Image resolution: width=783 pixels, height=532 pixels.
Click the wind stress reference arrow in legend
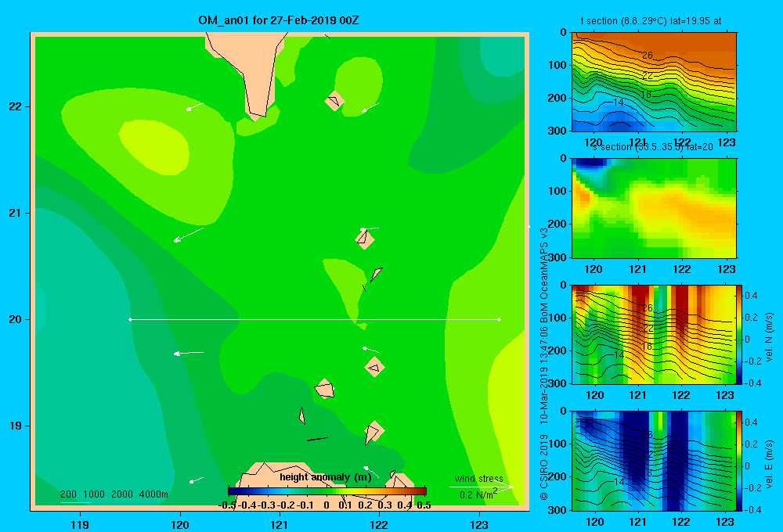pyautogui.click(x=482, y=486)
